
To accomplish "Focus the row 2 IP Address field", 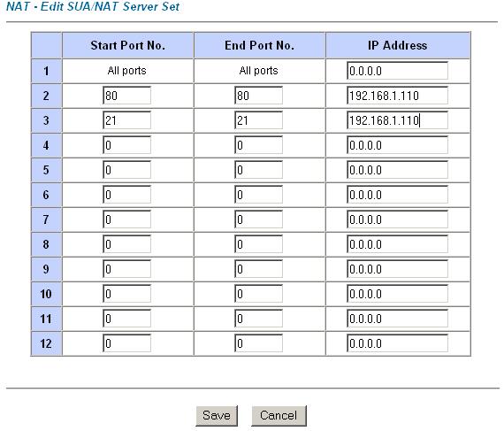I will point(397,96).
